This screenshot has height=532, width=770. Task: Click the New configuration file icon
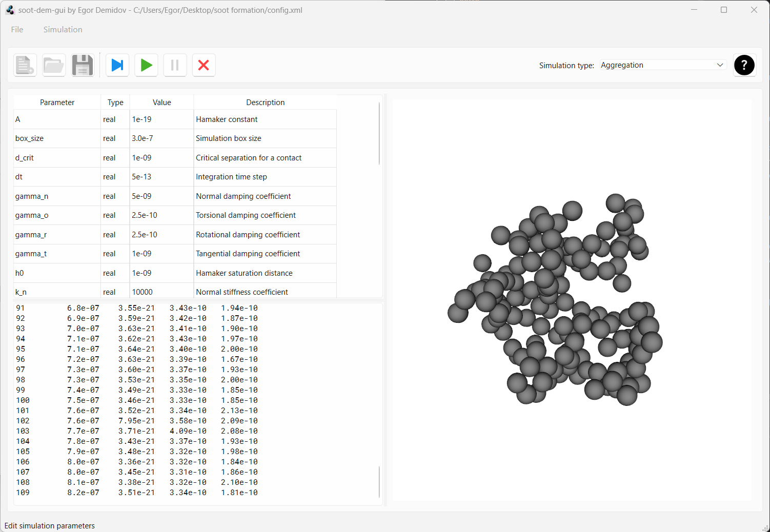coord(25,65)
